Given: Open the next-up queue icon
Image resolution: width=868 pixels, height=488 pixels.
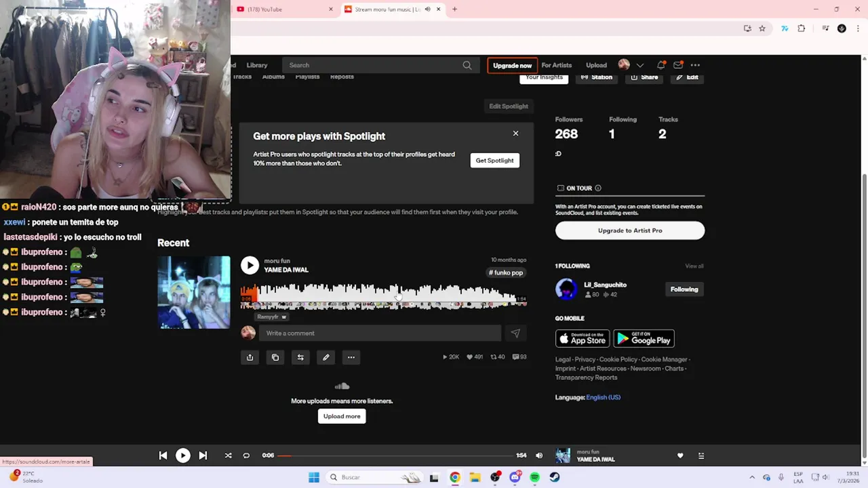Looking at the screenshot, I should tap(701, 455).
